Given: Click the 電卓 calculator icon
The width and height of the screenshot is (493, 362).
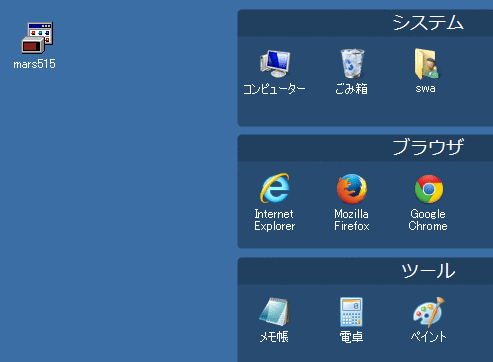Looking at the screenshot, I should pyautogui.click(x=351, y=312).
